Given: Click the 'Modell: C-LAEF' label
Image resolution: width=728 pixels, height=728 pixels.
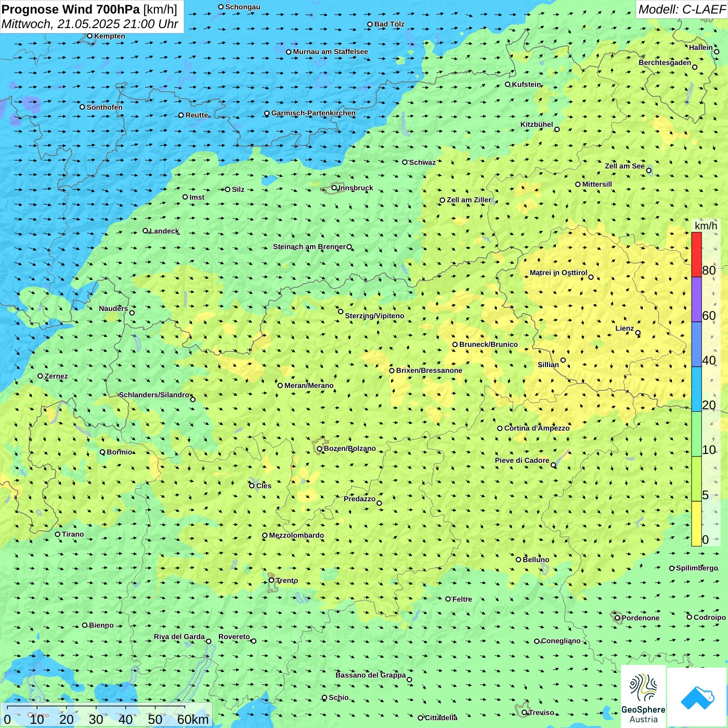Looking at the screenshot, I should 682,9.
